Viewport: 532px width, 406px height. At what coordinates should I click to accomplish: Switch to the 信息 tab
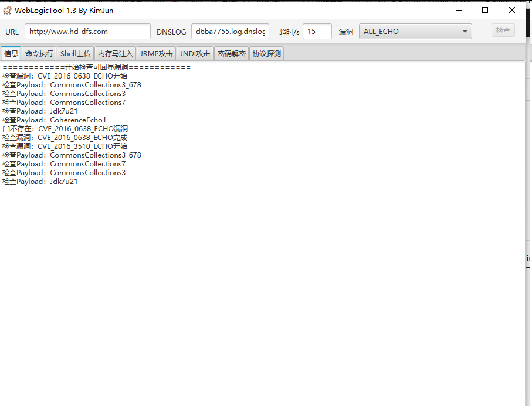(x=11, y=54)
